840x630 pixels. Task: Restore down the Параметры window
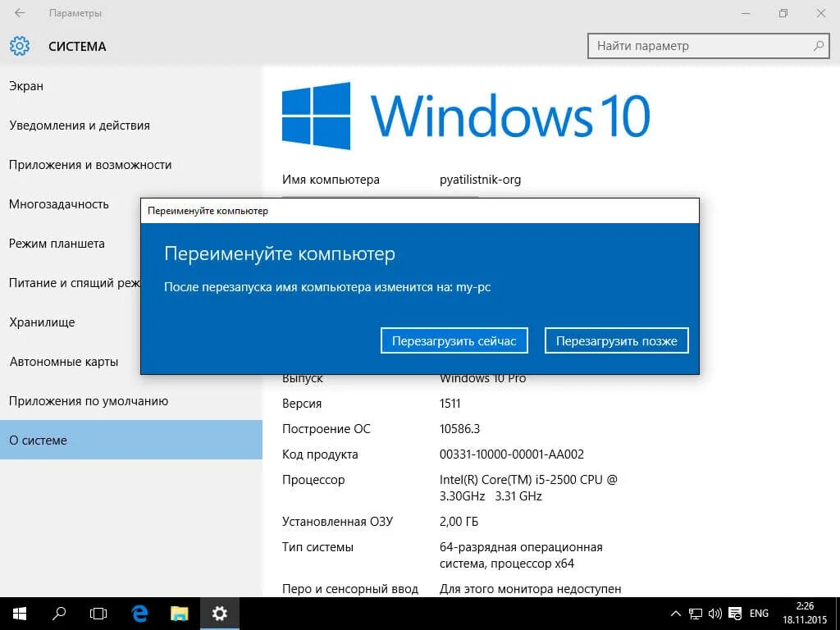click(783, 13)
